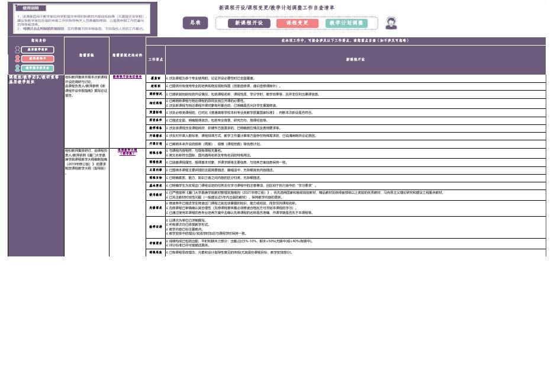
Task: Tick the checkbox in the 调研情况 row
Action: pos(167,94)
